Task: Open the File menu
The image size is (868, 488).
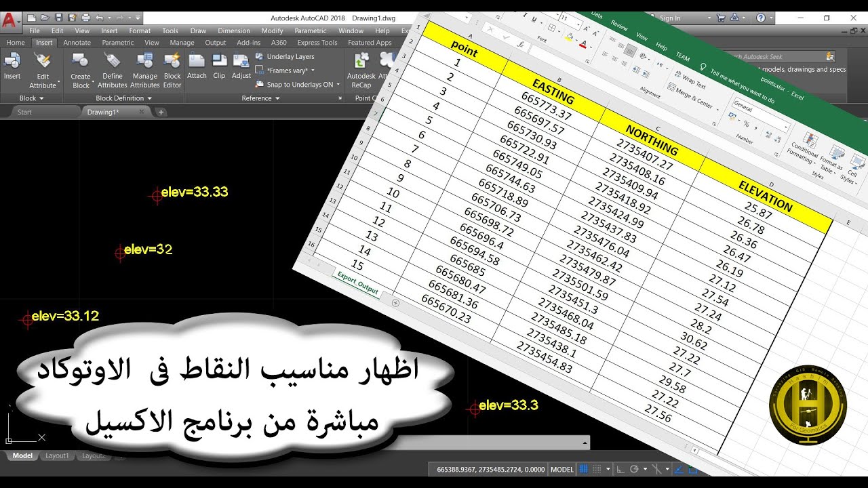Action: tap(35, 30)
